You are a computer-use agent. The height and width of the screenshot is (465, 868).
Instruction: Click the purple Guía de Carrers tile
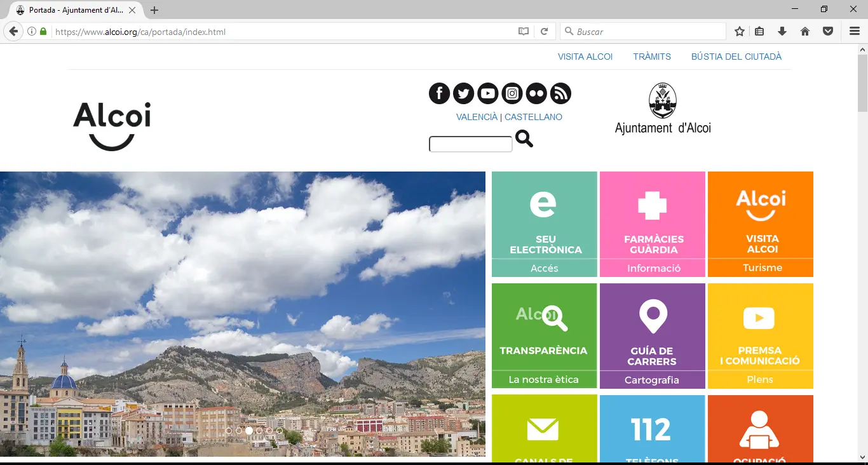coord(653,335)
